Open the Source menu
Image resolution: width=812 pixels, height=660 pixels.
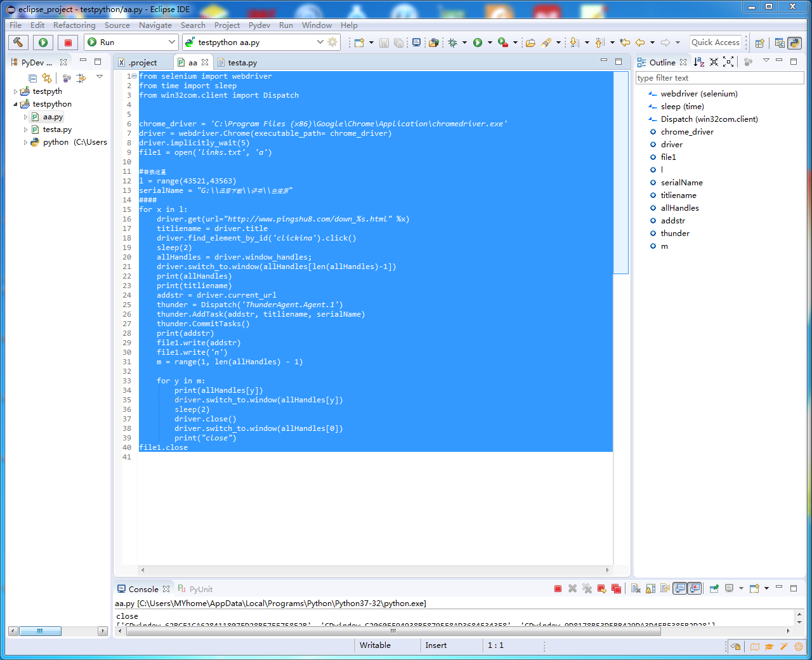(x=117, y=25)
